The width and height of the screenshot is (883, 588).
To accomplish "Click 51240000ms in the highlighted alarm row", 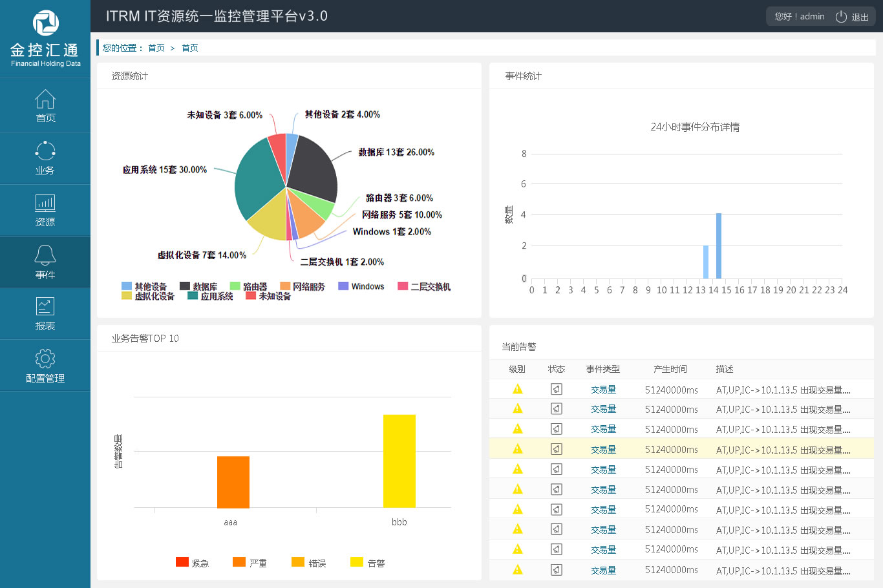I will [672, 450].
